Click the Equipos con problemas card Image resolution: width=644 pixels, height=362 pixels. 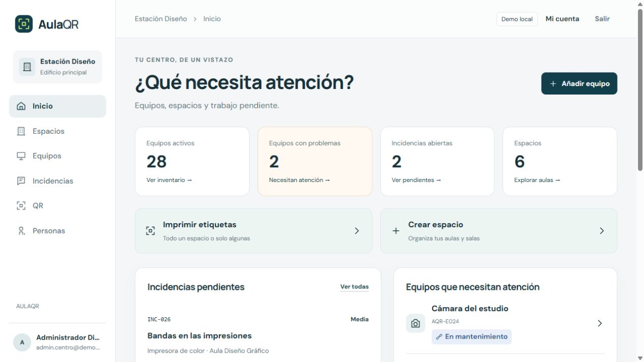click(315, 161)
